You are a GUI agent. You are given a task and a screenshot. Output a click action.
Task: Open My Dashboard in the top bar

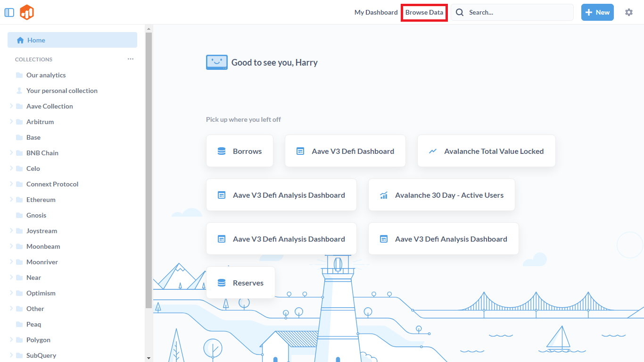376,12
